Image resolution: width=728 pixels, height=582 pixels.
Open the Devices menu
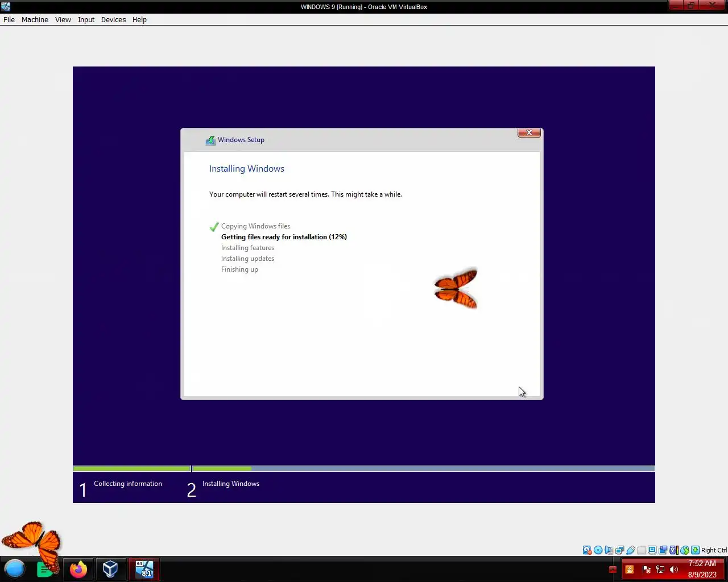[113, 19]
